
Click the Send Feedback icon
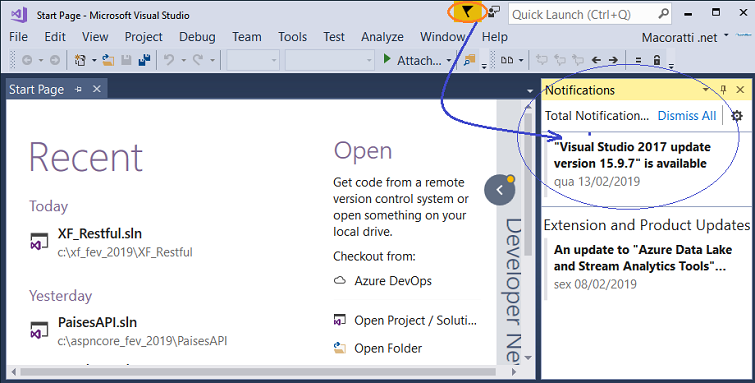[494, 12]
